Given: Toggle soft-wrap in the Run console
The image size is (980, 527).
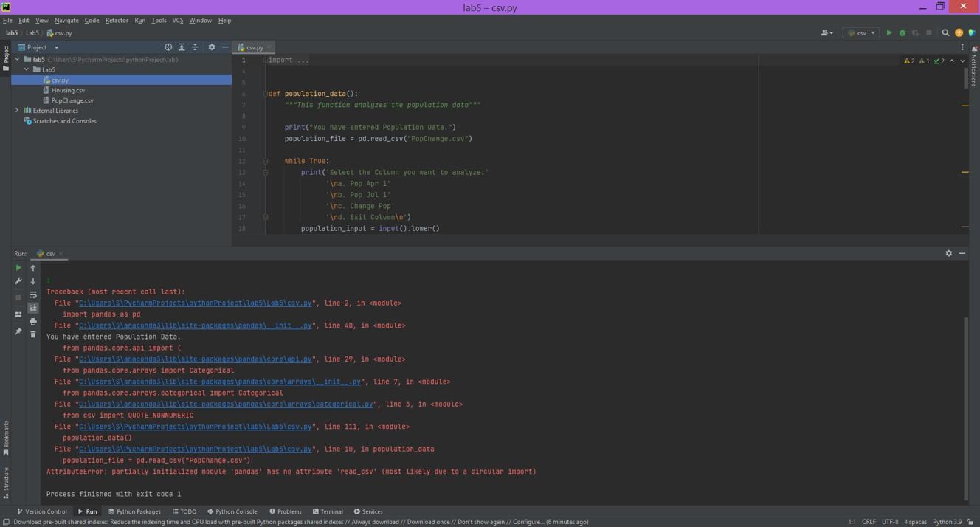Looking at the screenshot, I should pyautogui.click(x=33, y=294).
